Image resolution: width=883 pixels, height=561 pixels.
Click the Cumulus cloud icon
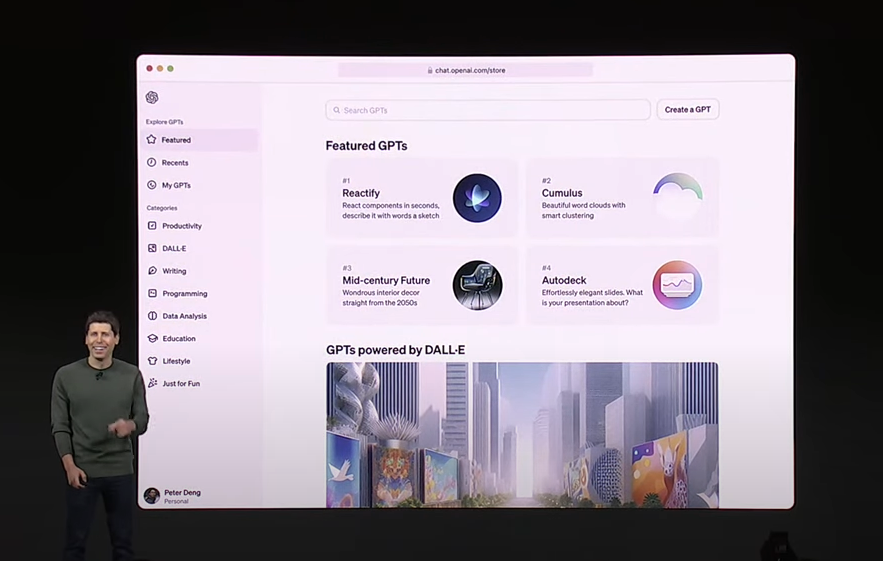(677, 198)
